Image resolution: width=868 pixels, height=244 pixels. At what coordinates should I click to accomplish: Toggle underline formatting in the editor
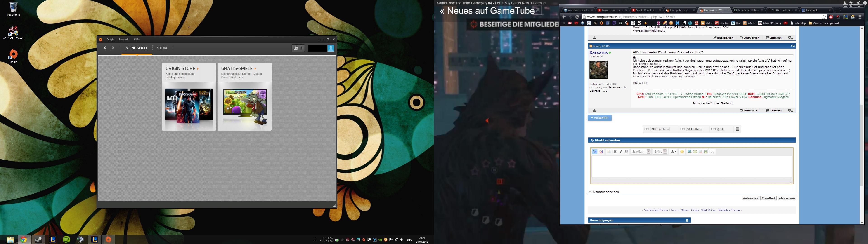pyautogui.click(x=626, y=152)
